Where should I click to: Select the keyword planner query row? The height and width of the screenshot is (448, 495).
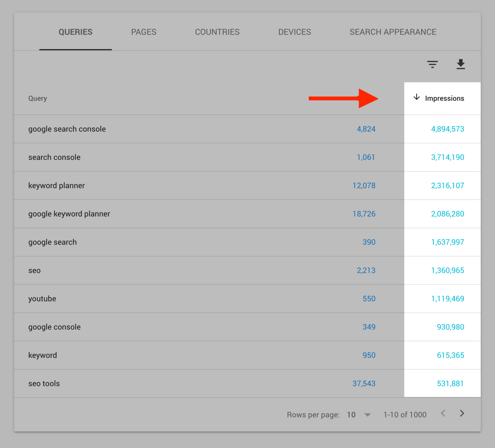[247, 186]
